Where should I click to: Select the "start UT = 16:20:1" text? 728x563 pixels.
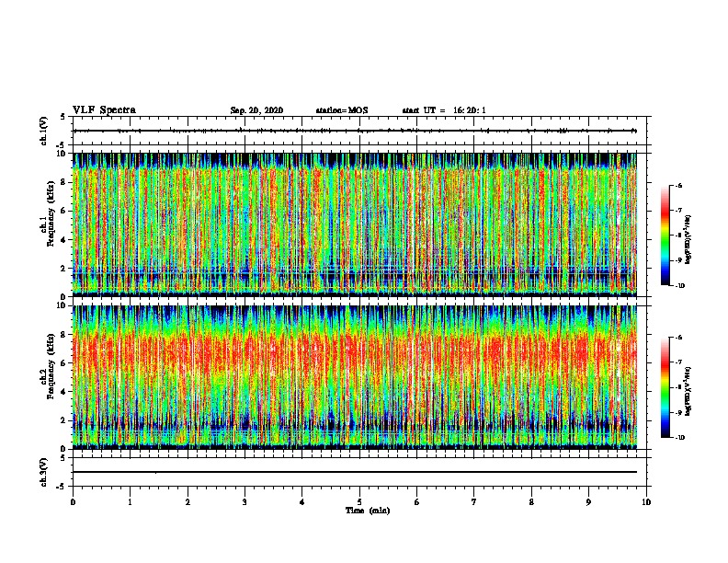(x=444, y=110)
